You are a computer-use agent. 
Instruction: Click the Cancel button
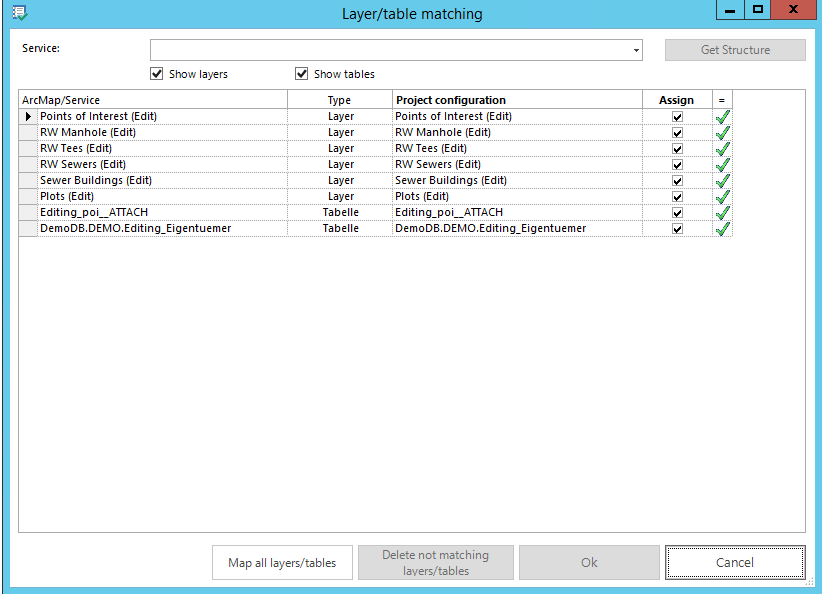coord(735,562)
